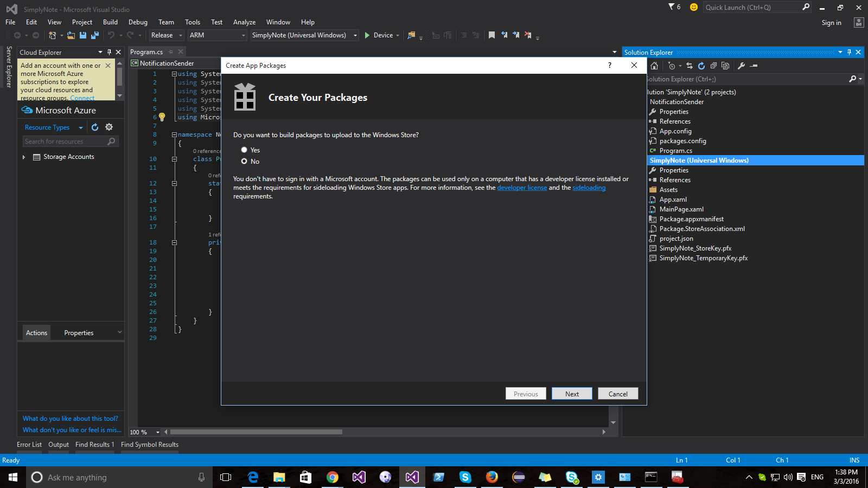Click the Search for resources field

click(x=65, y=141)
